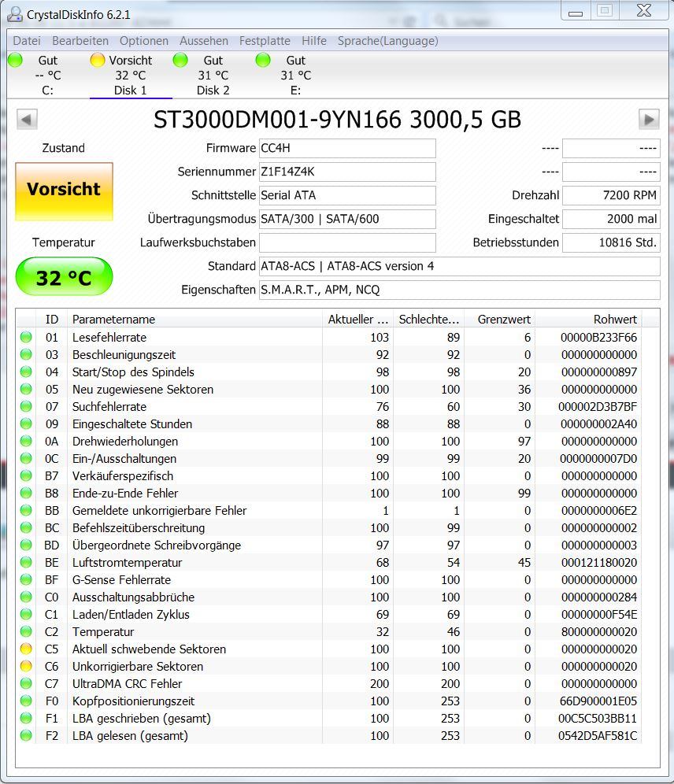Click the Seriennummer field Z1F14Z4K

click(347, 172)
